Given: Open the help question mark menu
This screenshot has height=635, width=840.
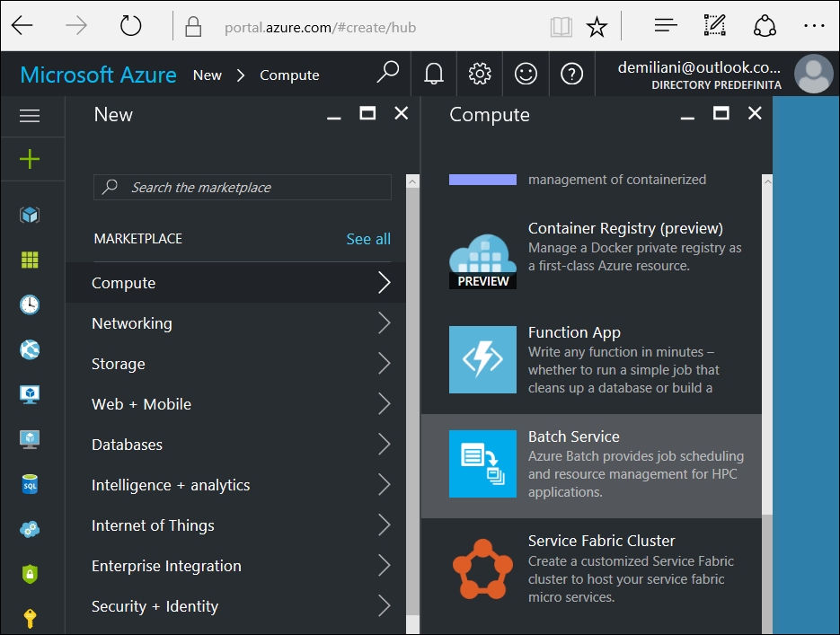Looking at the screenshot, I should pyautogui.click(x=571, y=74).
